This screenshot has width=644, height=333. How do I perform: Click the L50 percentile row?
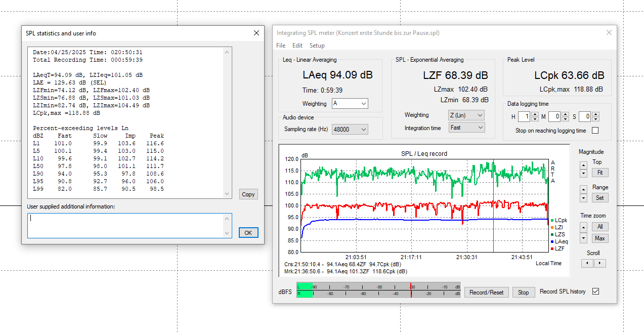pyautogui.click(x=98, y=166)
